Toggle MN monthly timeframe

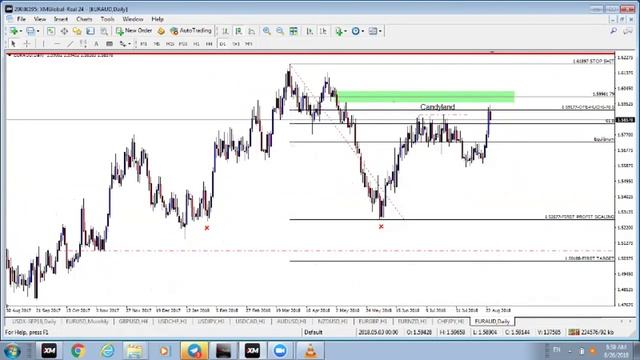pyautogui.click(x=249, y=44)
